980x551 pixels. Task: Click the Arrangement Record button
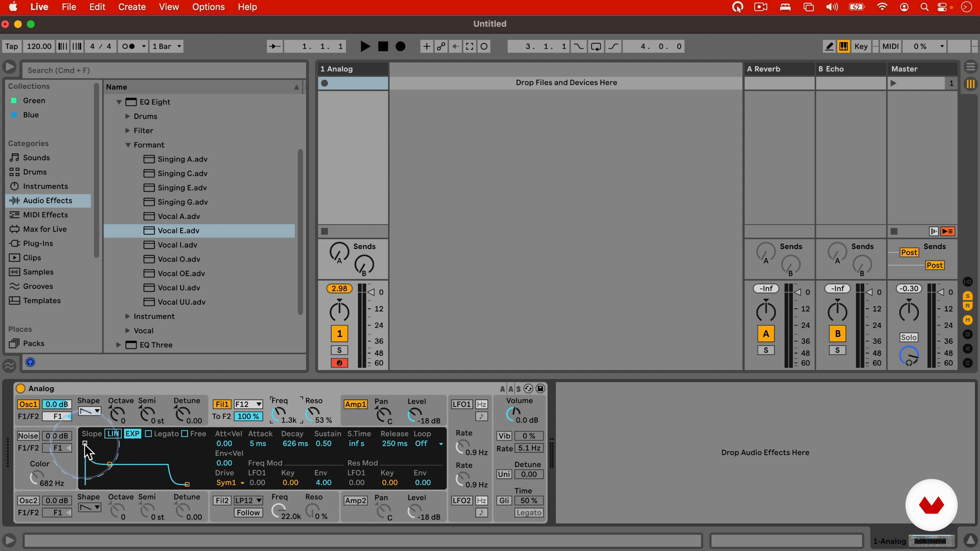coord(401,46)
